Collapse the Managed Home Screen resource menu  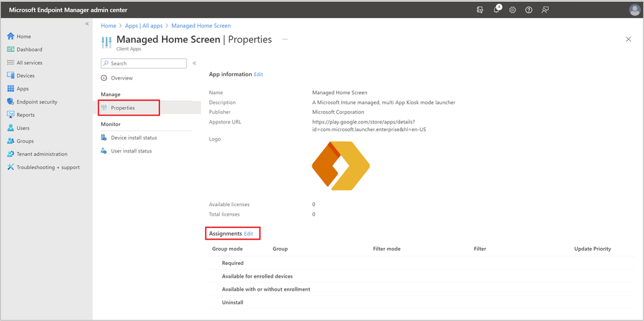pos(194,63)
